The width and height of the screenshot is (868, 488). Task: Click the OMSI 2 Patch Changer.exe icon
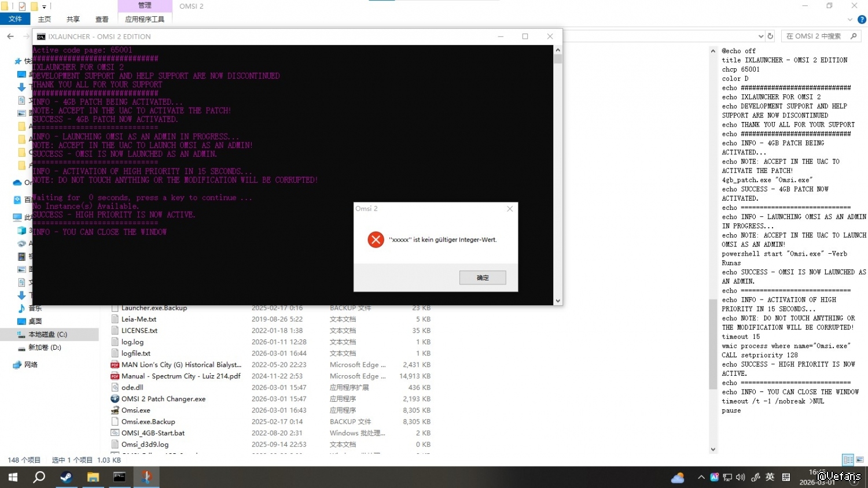click(115, 399)
